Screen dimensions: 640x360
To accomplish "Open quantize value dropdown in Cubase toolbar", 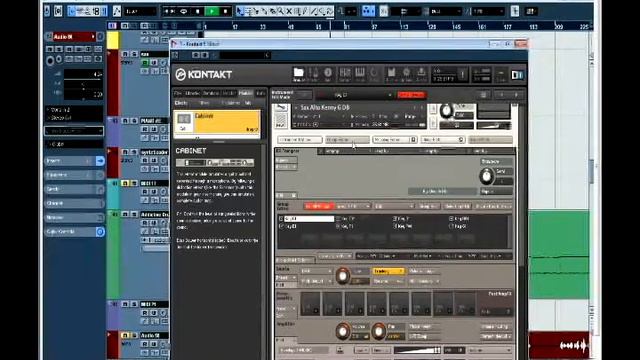I will (488, 11).
